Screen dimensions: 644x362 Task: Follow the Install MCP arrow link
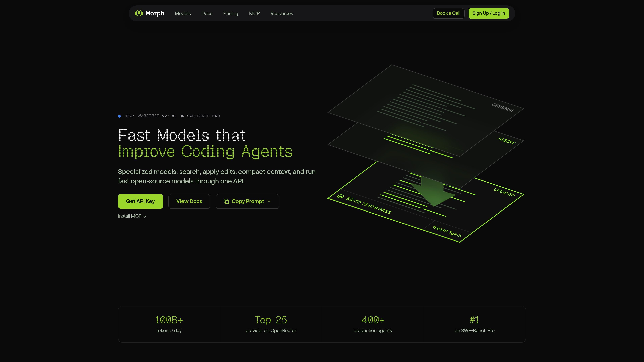tap(132, 216)
